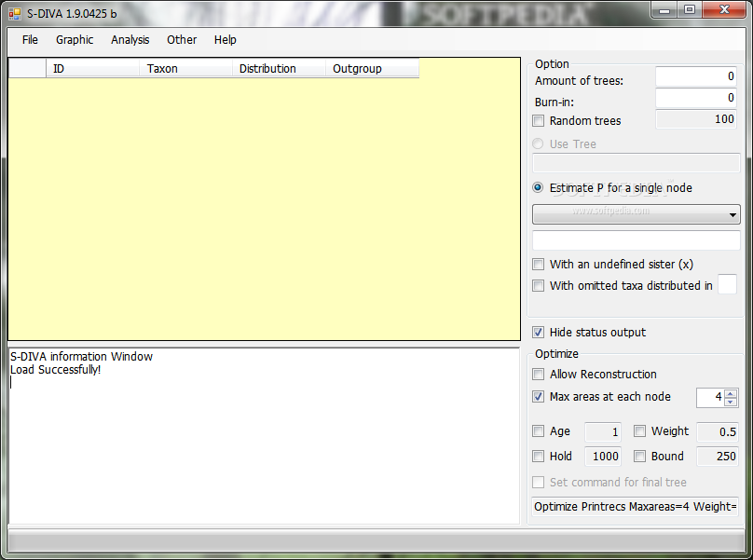Uncheck Max areas at each node
This screenshot has height=560, width=753.
click(539, 397)
